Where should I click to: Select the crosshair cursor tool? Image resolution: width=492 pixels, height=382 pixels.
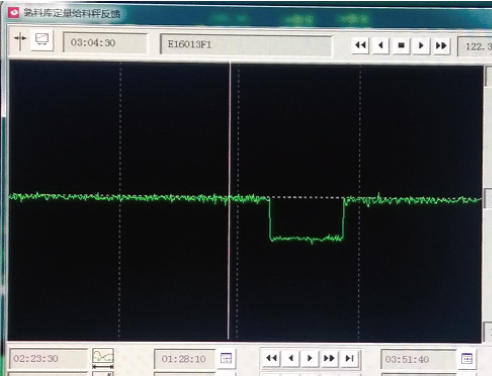coord(20,40)
